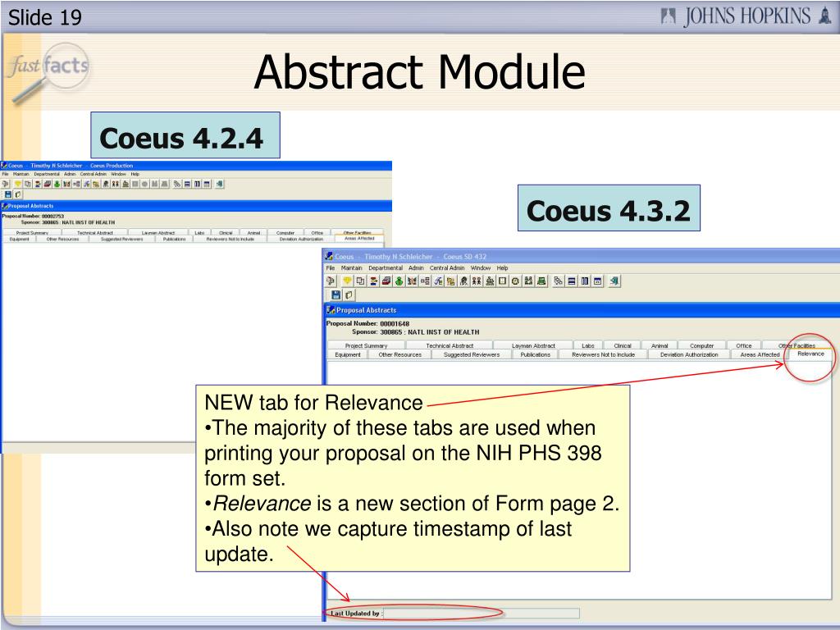
Task: Open File menu in Coeus Production window
Action: pyautogui.click(x=5, y=174)
